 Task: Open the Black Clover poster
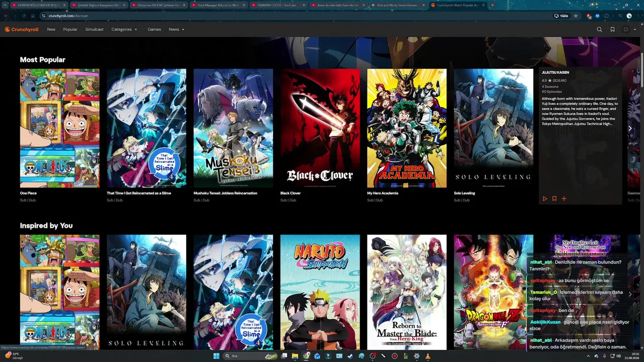coord(320,128)
